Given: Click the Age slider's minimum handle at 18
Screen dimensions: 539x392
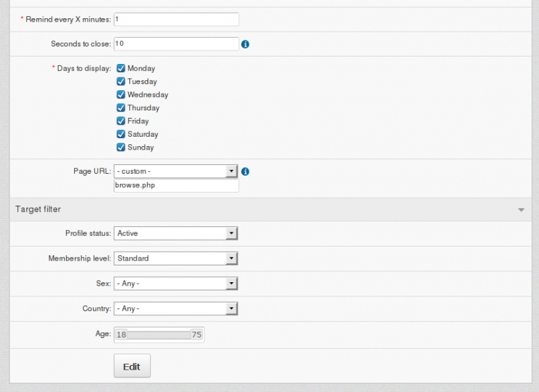Looking at the screenshot, I should tap(121, 335).
